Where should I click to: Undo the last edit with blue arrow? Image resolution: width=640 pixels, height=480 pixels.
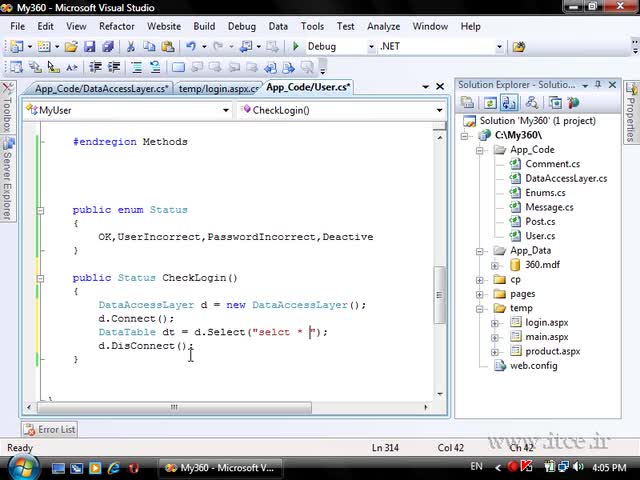click(x=191, y=47)
